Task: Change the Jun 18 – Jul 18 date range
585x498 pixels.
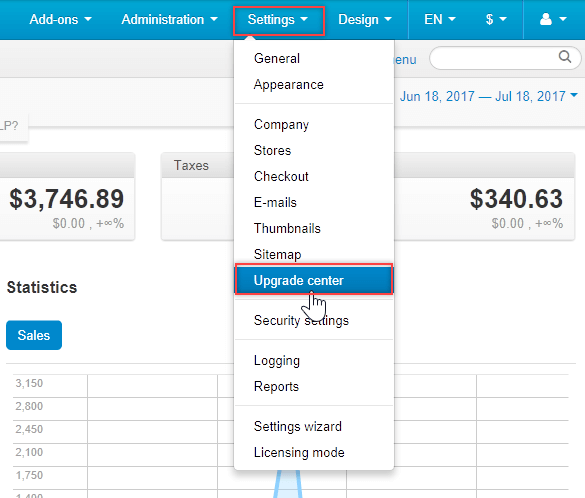Action: pyautogui.click(x=489, y=96)
